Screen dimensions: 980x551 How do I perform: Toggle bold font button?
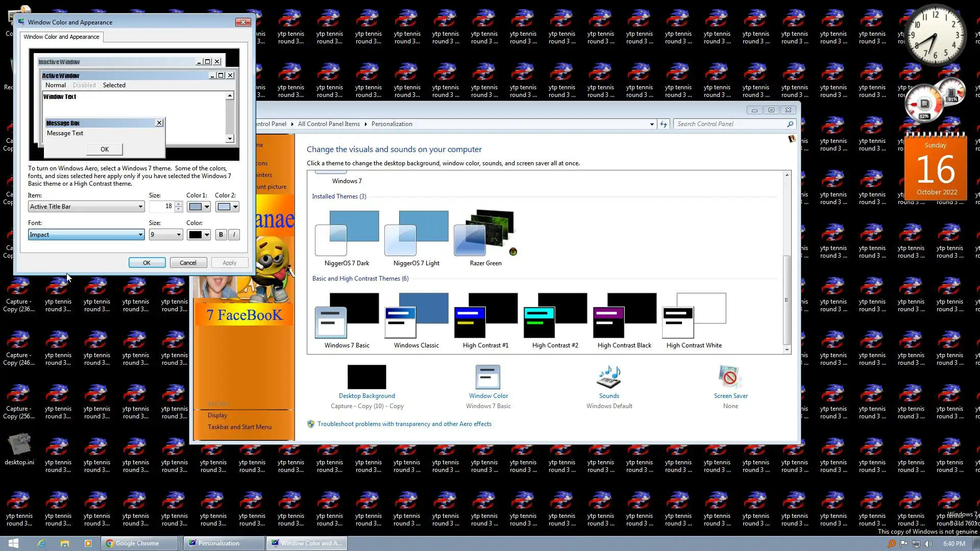coord(220,235)
